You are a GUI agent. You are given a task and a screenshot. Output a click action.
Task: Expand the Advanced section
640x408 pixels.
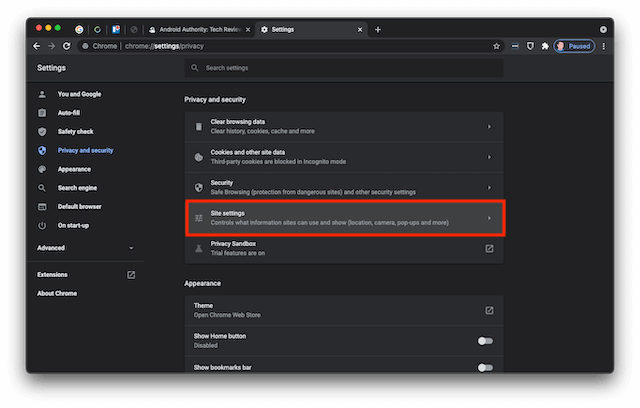click(85, 248)
